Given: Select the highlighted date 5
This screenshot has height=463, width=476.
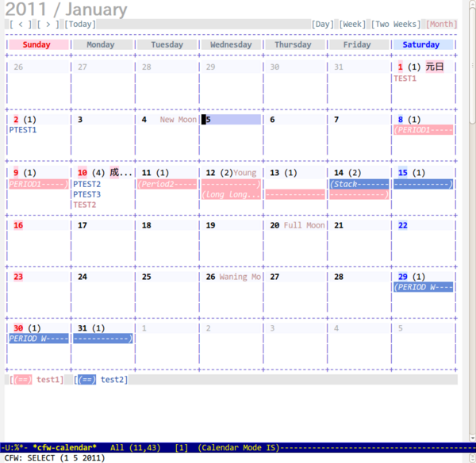Looking at the screenshot, I should [x=231, y=120].
